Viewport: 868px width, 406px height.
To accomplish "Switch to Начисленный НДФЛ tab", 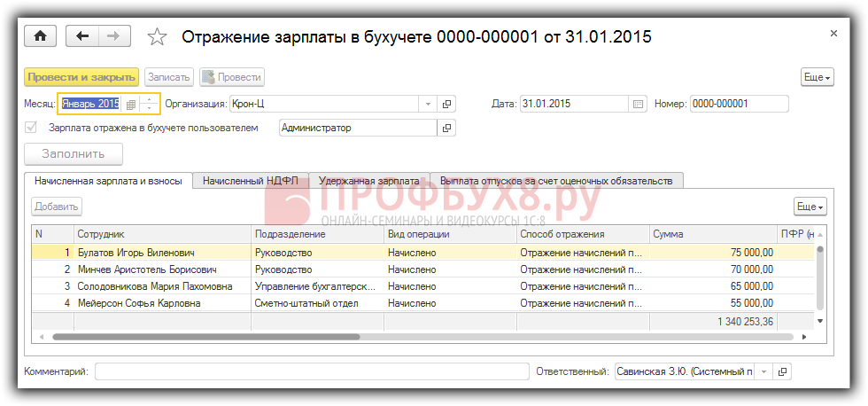I will click(250, 181).
